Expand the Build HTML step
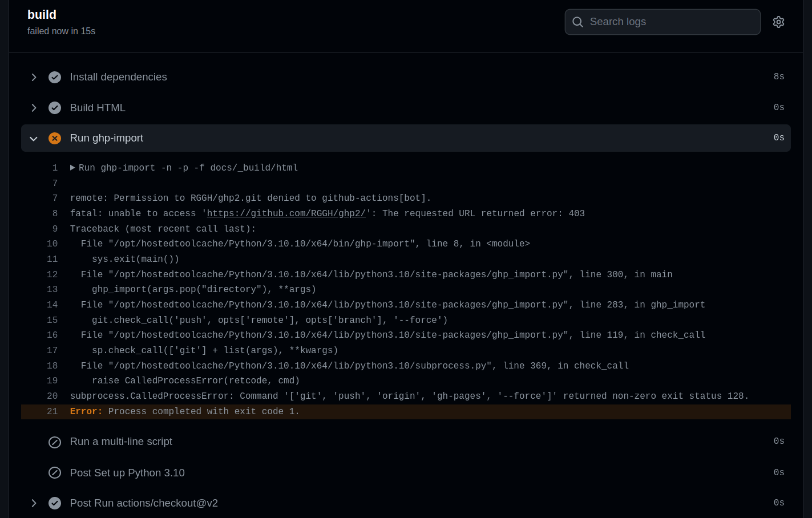 [x=34, y=107]
